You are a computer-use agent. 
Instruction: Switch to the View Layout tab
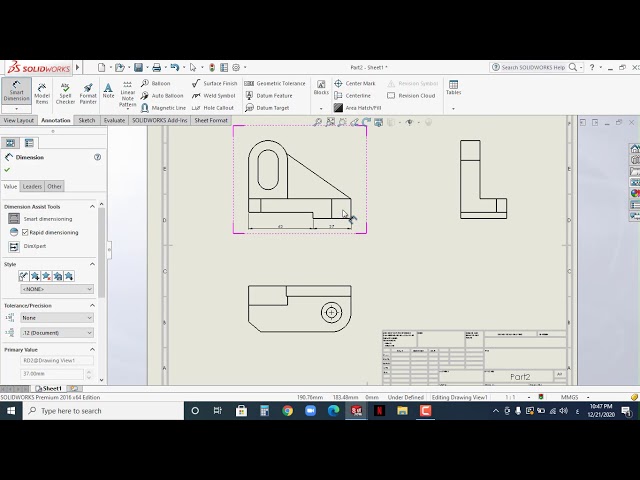19,120
